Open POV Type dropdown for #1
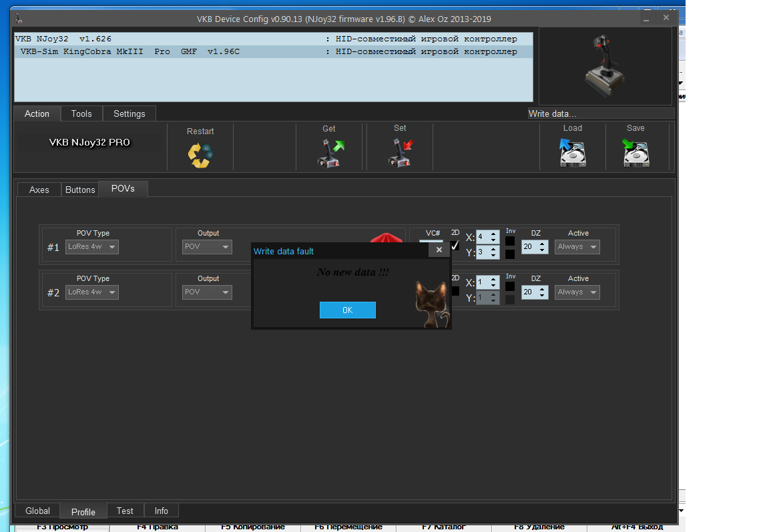The image size is (769, 532). (92, 246)
